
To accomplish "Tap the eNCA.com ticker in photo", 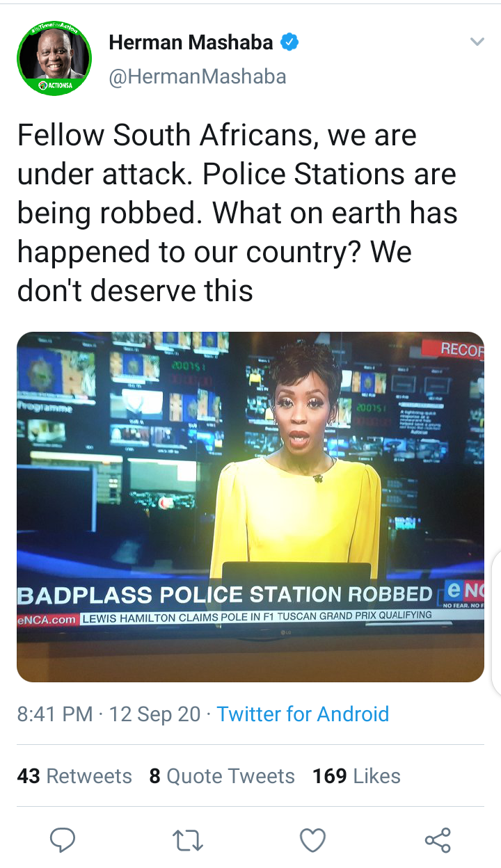I will (47, 618).
